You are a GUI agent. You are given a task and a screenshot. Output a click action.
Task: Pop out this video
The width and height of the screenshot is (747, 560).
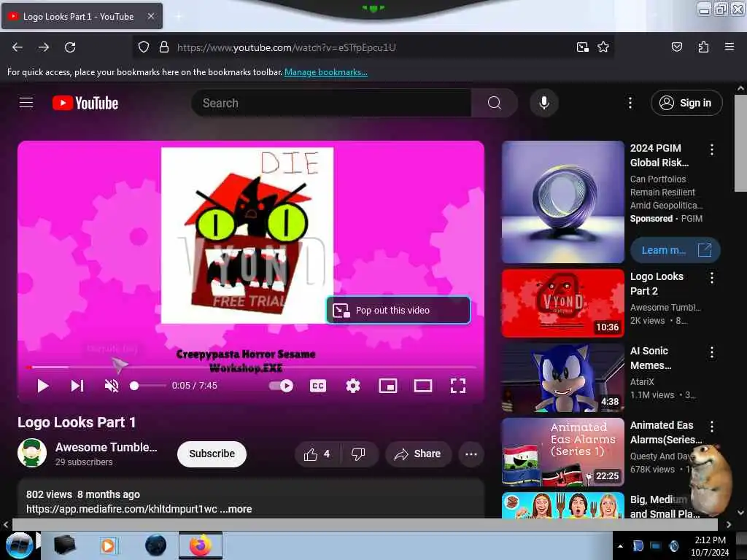pyautogui.click(x=399, y=310)
